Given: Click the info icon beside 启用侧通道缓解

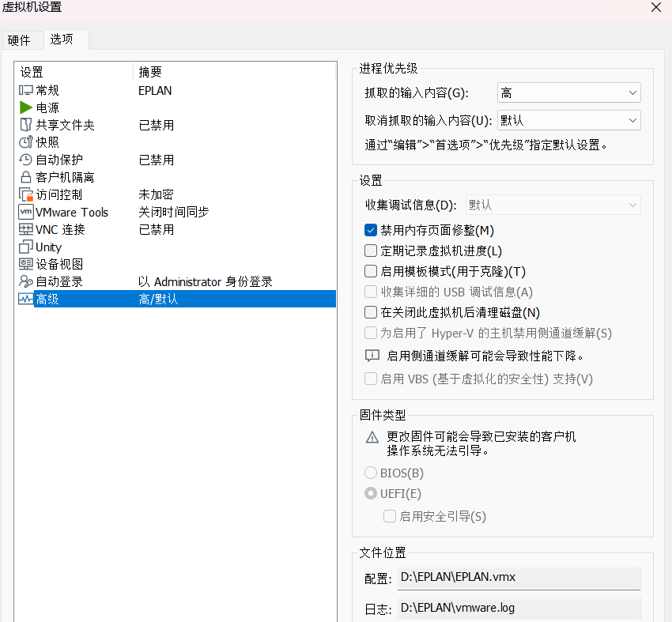Looking at the screenshot, I should pos(372,356).
